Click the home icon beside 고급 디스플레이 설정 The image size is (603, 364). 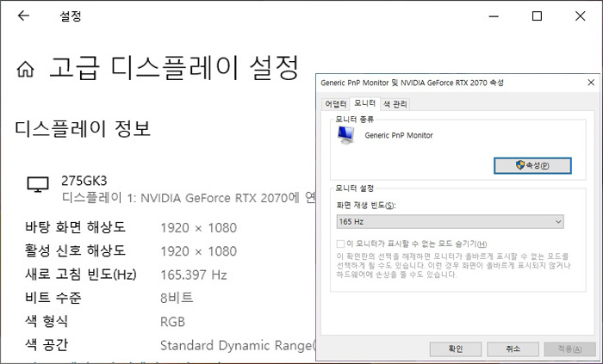pos(26,70)
